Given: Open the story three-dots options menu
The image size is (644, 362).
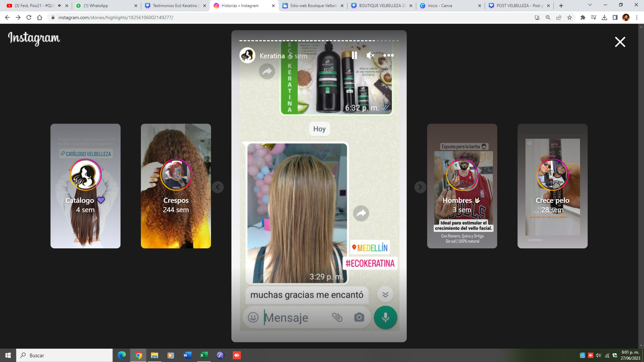Looking at the screenshot, I should click(x=389, y=56).
